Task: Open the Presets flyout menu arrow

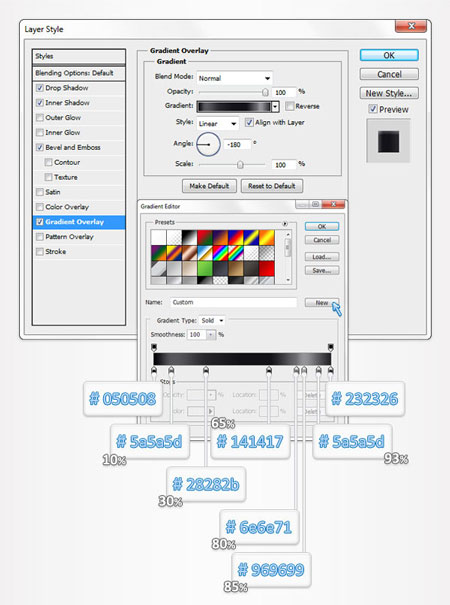Action: point(285,224)
